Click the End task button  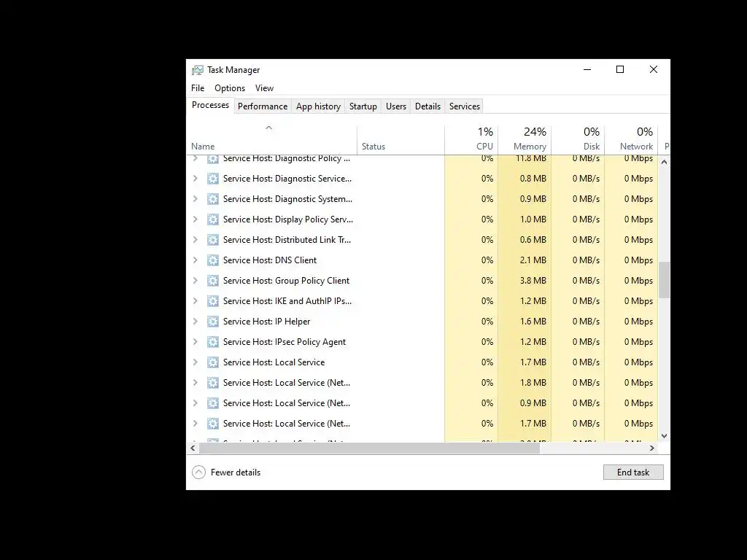point(633,472)
